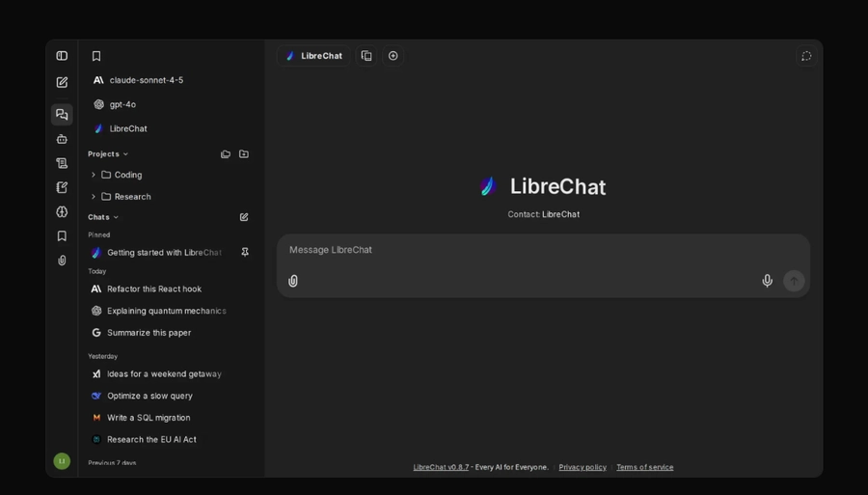This screenshot has height=495, width=868.
Task: Open the user avatar menu
Action: 62,461
